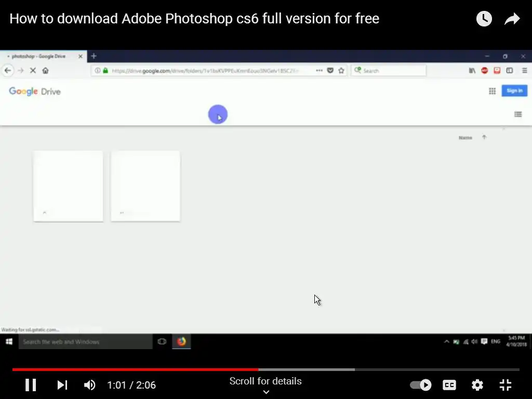This screenshot has width=532, height=399.
Task: Open the first file thumbnail in Drive
Action: (68, 187)
